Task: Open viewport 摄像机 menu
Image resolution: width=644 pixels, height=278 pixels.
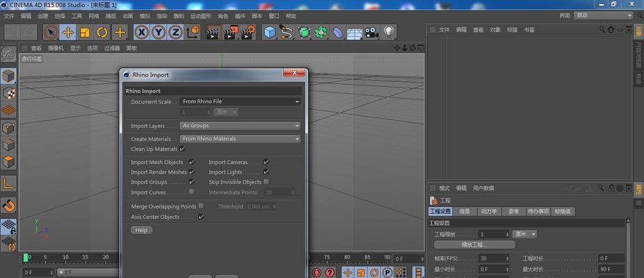Action: [56, 48]
